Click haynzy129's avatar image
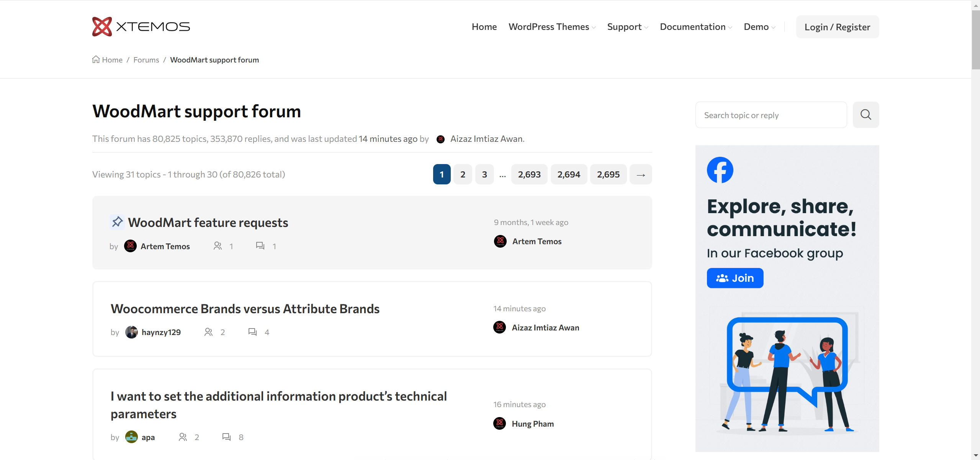Image resolution: width=980 pixels, height=460 pixels. tap(132, 332)
